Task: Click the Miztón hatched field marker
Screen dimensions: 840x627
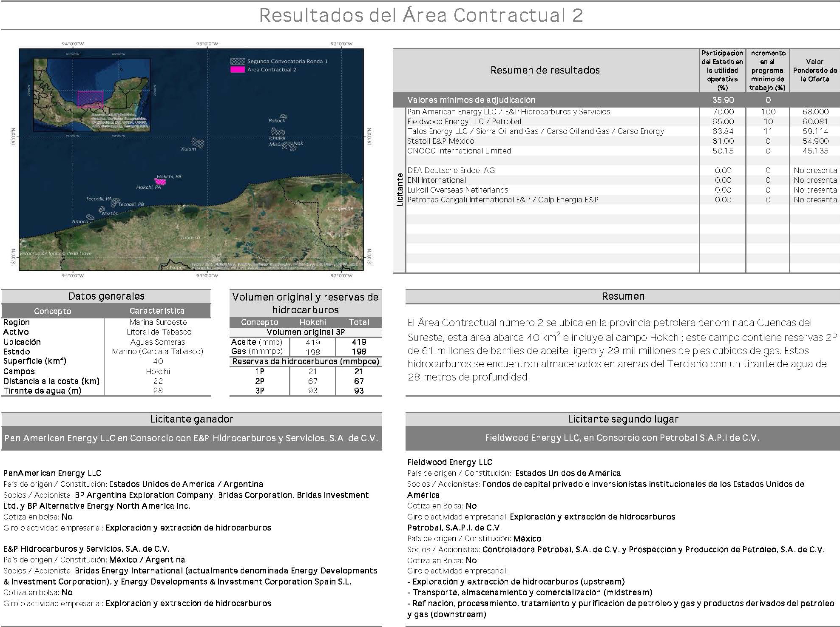Action: tap(102, 210)
